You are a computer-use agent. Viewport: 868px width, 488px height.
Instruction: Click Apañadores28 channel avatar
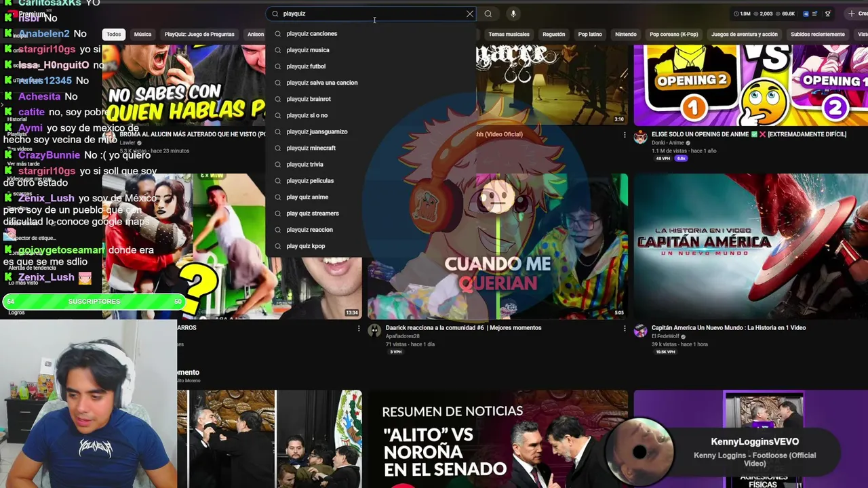click(x=374, y=331)
